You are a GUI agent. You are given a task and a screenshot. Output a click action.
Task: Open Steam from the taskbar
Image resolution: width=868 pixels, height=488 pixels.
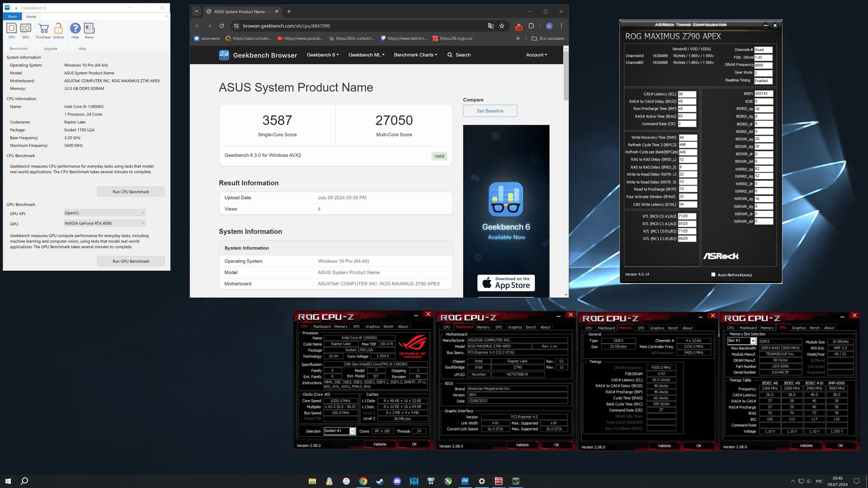380,481
